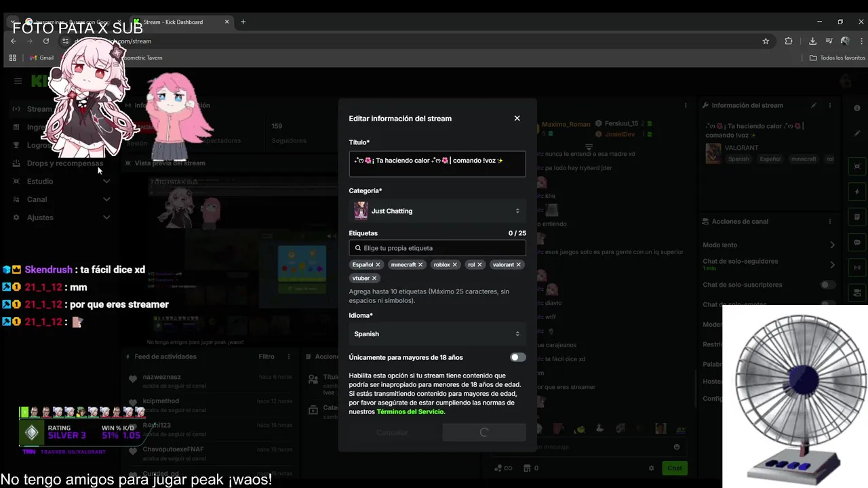This screenshot has width=868, height=488.
Task: Click the lightning bolt icon in right rail
Action: pos(857,192)
